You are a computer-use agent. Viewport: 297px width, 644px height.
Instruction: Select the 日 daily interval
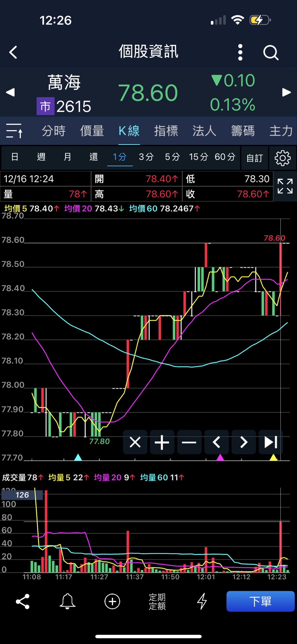click(x=15, y=157)
